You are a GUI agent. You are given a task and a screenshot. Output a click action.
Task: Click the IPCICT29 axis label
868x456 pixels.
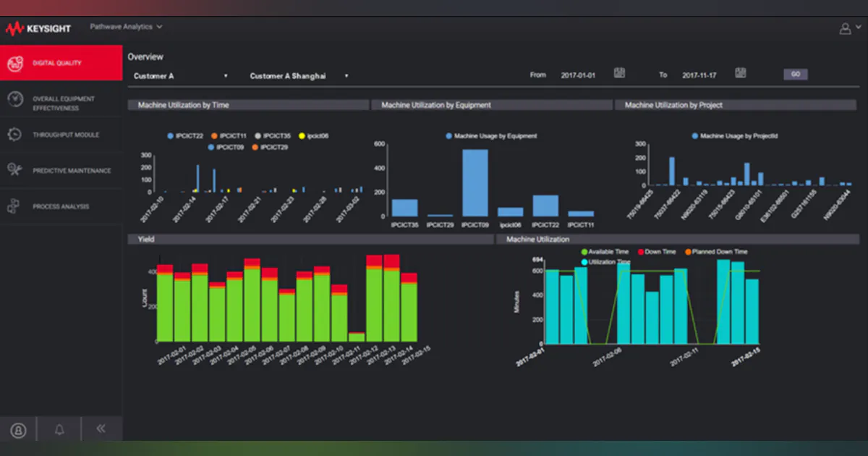[x=440, y=225]
